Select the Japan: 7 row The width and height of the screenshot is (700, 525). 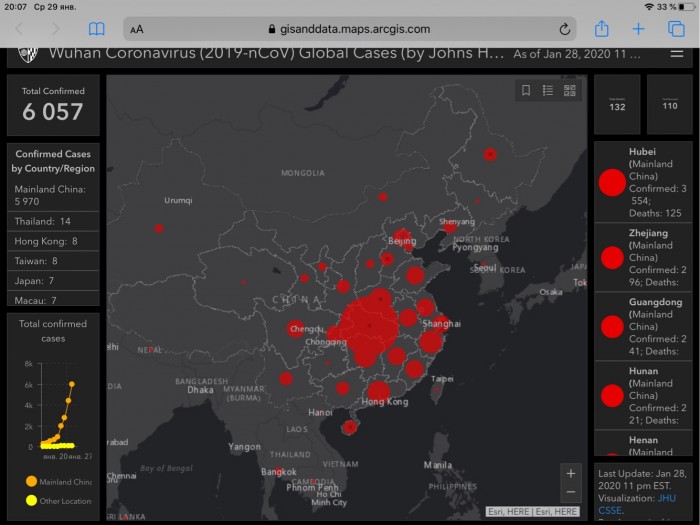[53, 281]
